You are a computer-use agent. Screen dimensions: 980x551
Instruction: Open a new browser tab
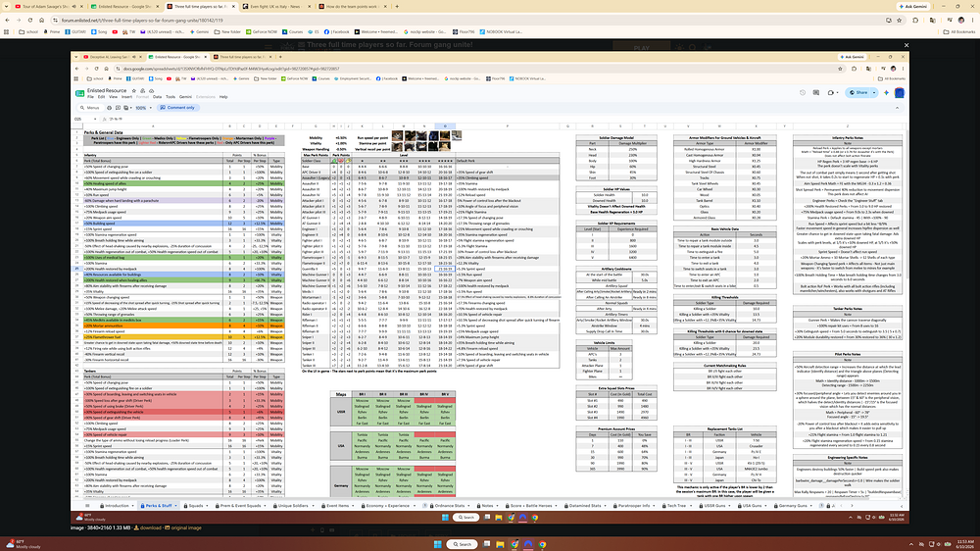pyautogui.click(x=397, y=6)
